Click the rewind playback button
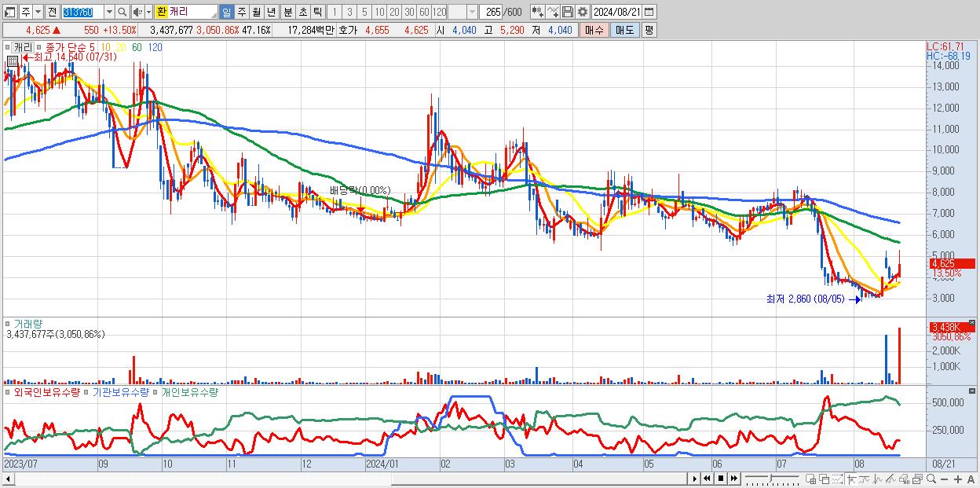 tap(707, 479)
